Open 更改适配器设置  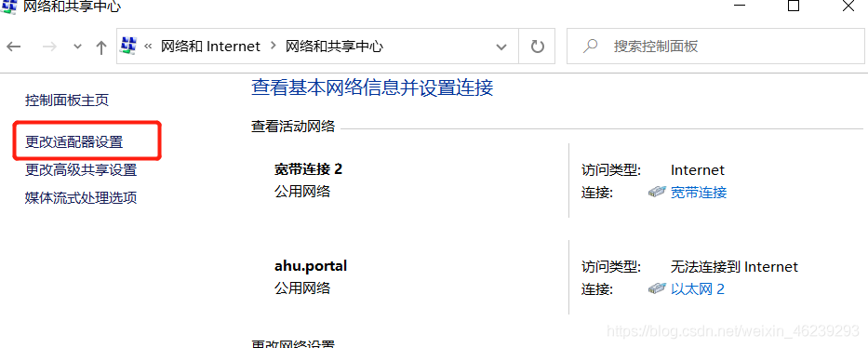point(74,142)
